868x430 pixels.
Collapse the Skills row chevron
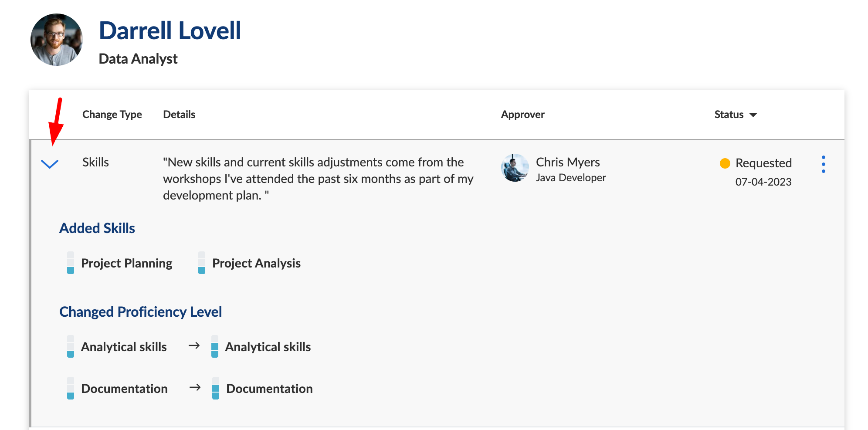tap(50, 164)
